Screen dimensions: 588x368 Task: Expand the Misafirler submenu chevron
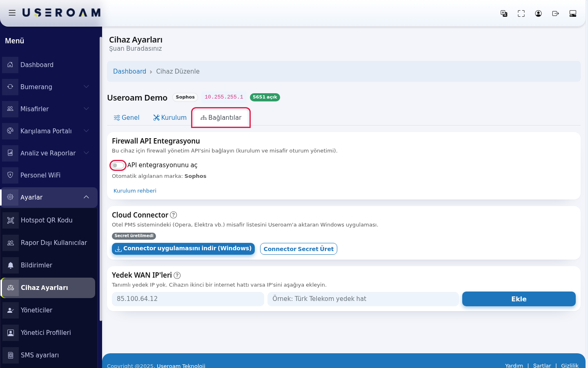(86, 109)
